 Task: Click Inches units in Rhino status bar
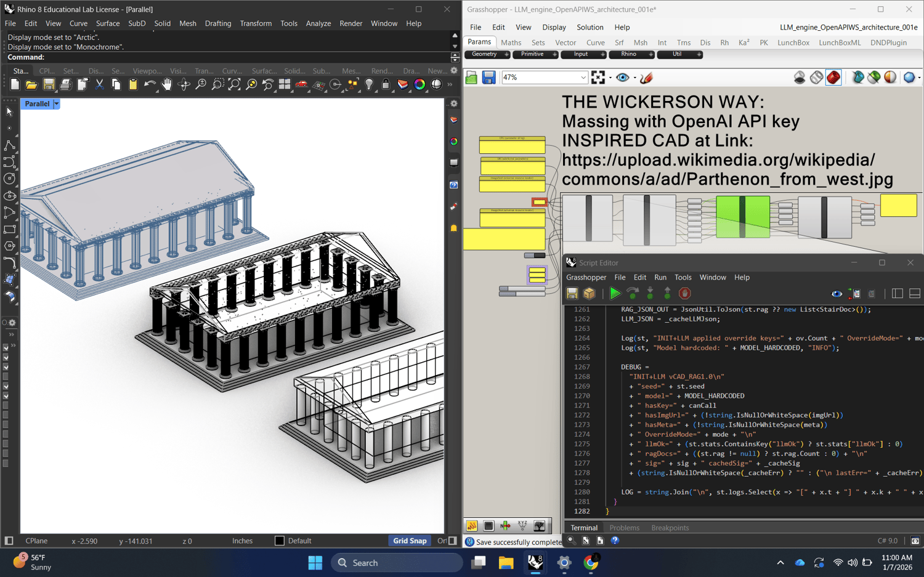243,541
